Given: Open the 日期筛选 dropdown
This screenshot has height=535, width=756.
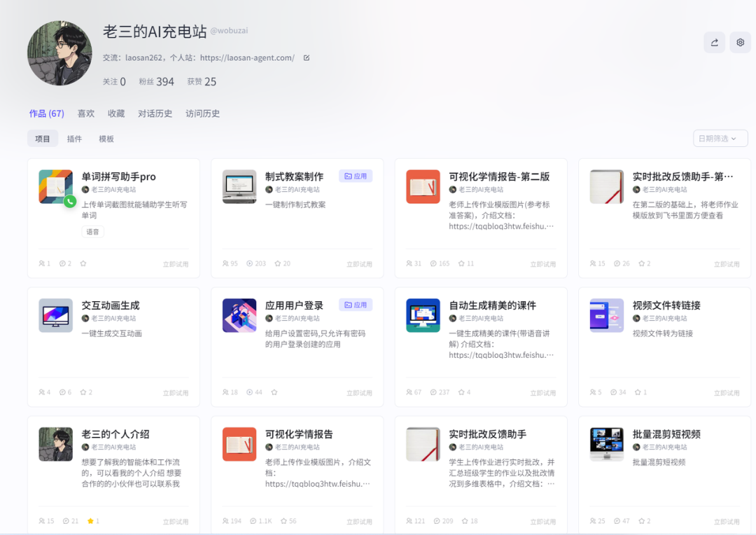Looking at the screenshot, I should [x=720, y=138].
